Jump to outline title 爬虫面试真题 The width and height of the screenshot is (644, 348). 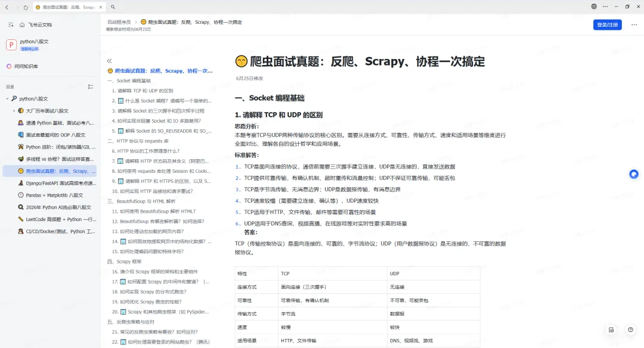coord(160,71)
